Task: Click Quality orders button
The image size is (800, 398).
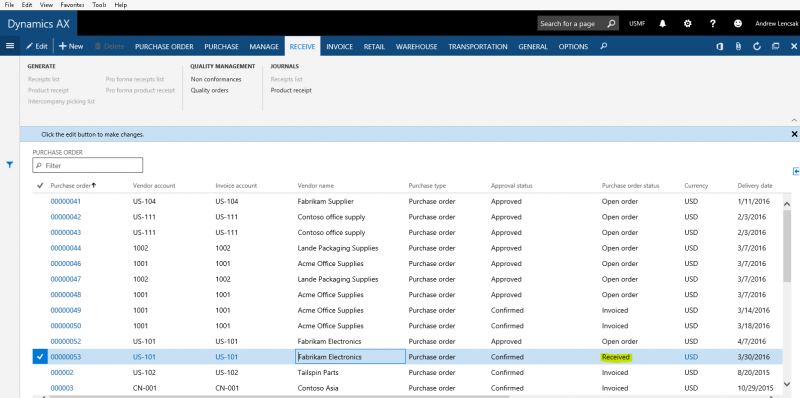Action: [209, 90]
